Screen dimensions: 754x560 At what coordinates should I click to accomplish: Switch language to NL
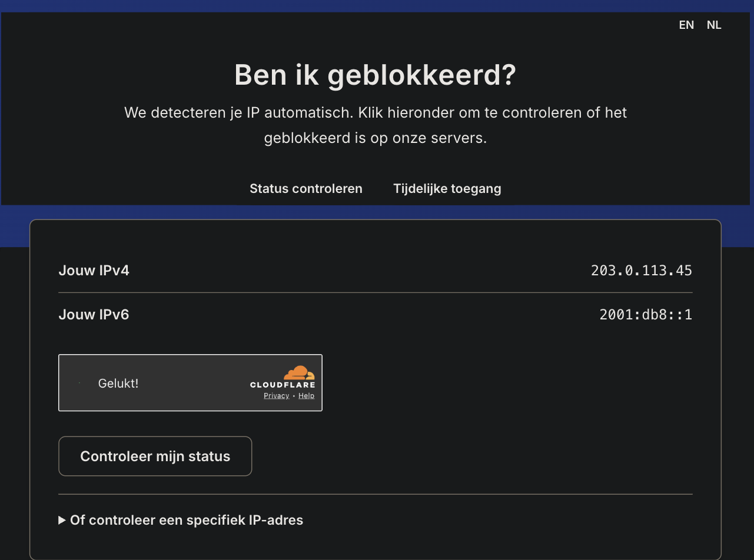pyautogui.click(x=714, y=25)
